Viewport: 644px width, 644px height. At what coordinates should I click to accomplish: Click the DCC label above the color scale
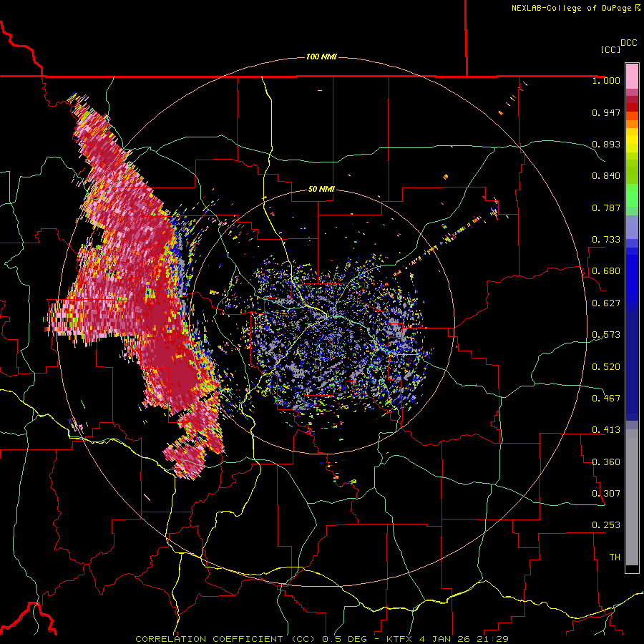click(629, 43)
